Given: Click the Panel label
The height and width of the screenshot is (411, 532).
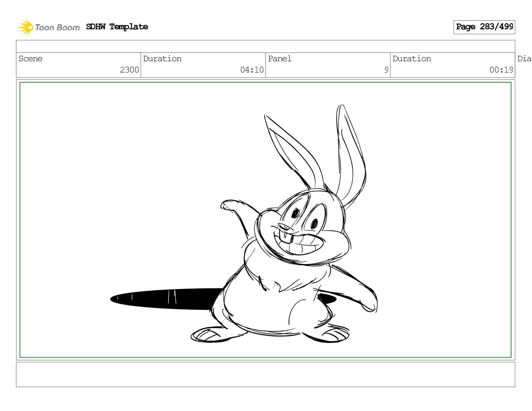Looking at the screenshot, I should tap(280, 59).
